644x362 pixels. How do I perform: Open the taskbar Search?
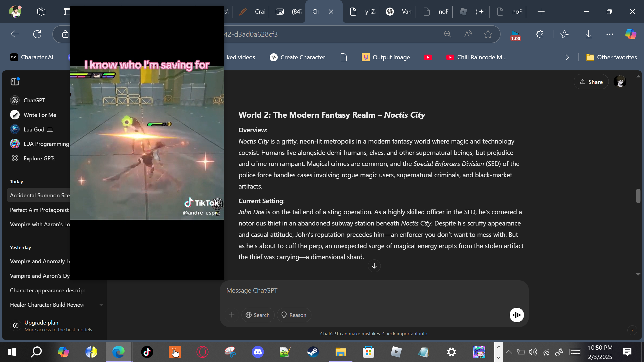point(36,352)
